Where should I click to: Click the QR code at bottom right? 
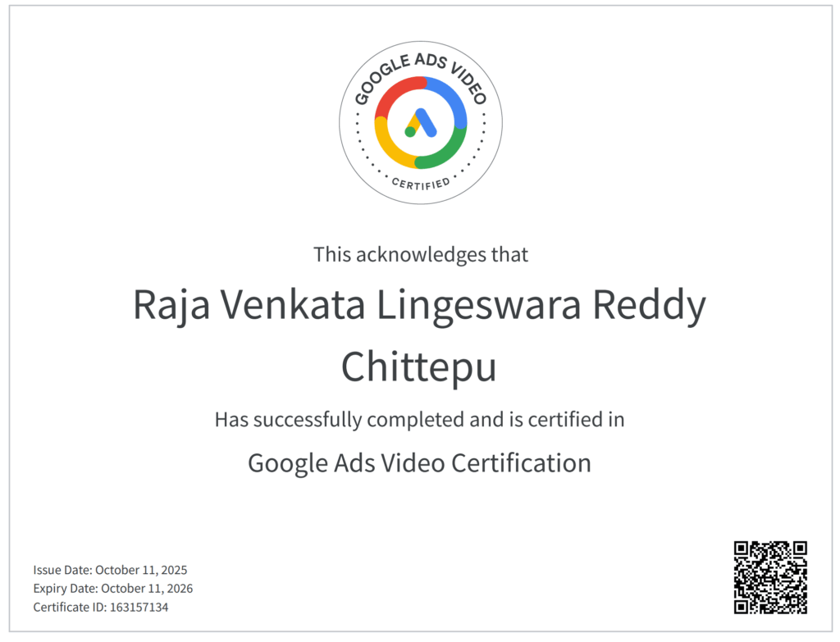click(770, 577)
